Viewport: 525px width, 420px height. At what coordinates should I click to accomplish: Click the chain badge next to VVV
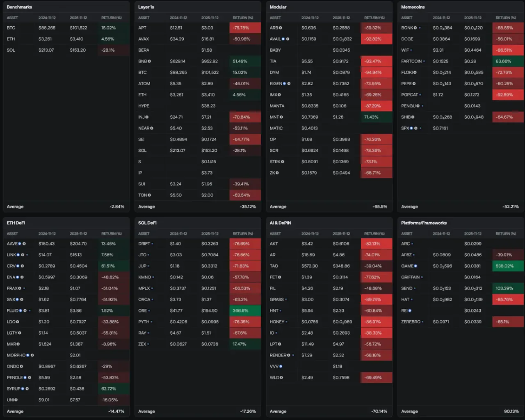(x=281, y=367)
